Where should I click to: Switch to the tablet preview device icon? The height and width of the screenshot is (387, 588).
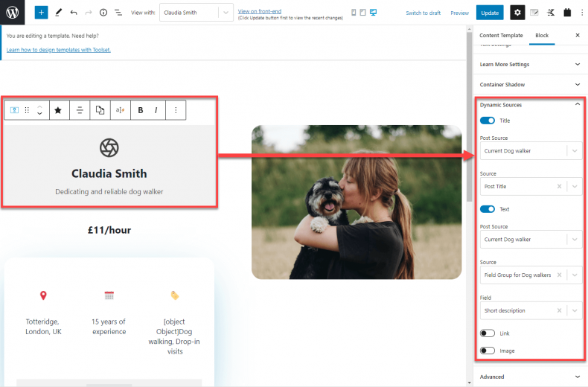tap(362, 13)
